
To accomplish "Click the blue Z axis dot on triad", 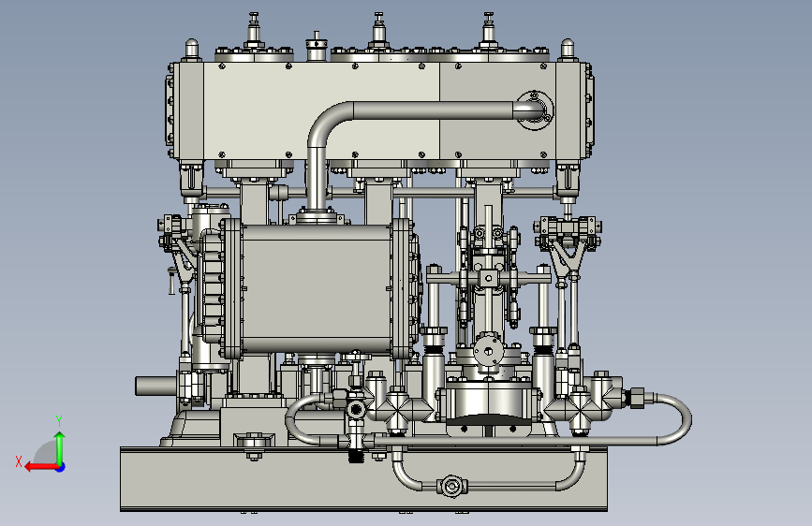I will click(x=61, y=467).
